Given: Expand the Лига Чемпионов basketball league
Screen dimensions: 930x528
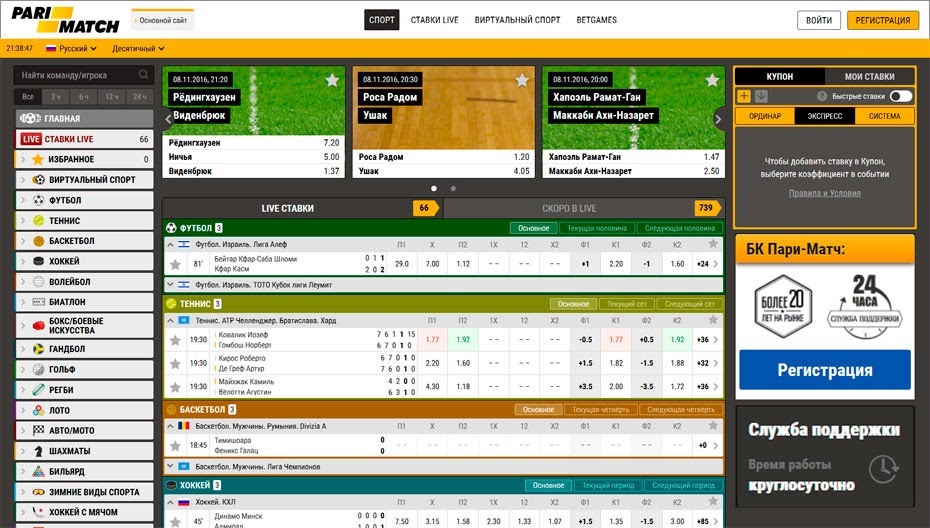Looking at the screenshot, I should (170, 467).
